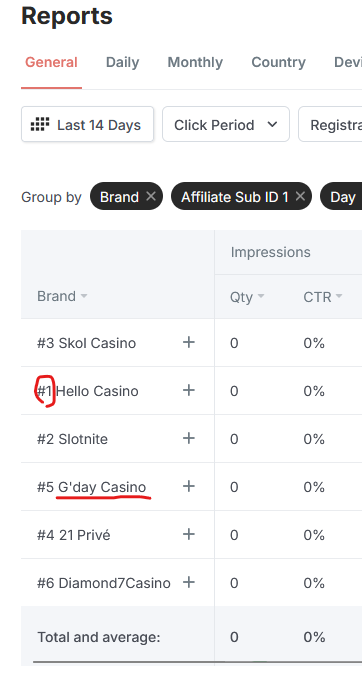Click the G'day Casino brand name
The height and width of the screenshot is (682, 362).
(x=102, y=487)
